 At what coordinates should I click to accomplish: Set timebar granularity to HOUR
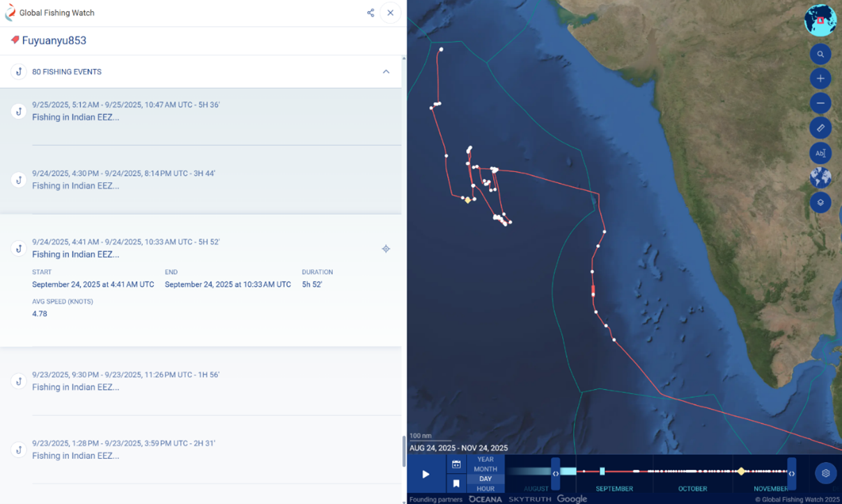tap(485, 489)
